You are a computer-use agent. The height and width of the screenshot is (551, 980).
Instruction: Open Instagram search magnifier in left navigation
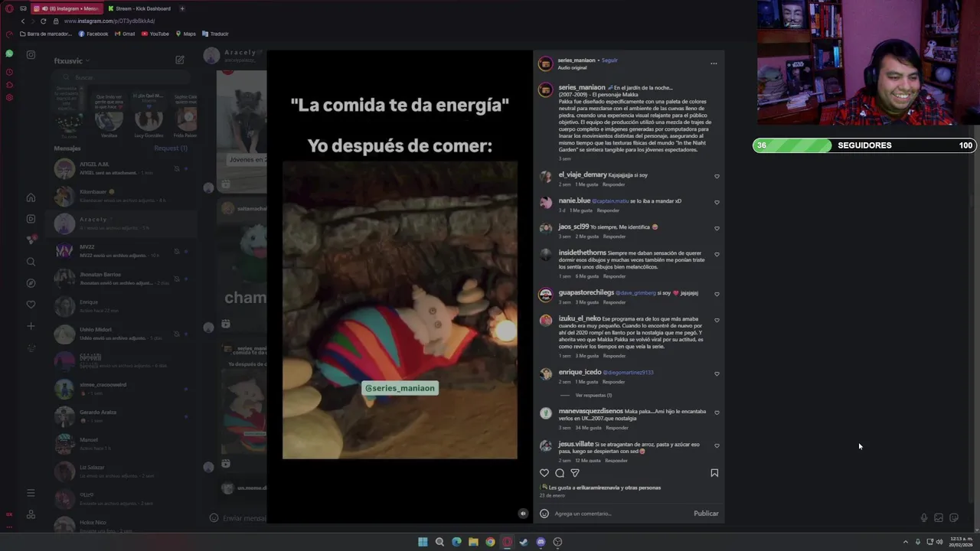click(31, 262)
